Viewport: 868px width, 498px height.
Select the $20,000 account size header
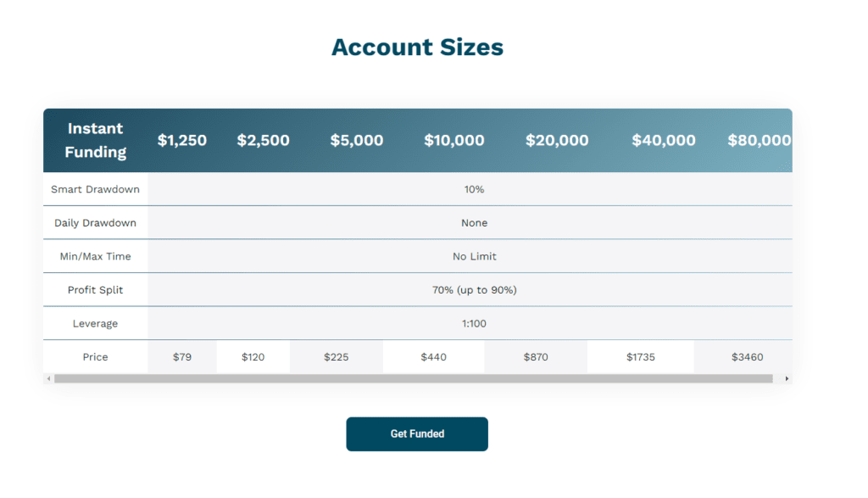pos(557,140)
